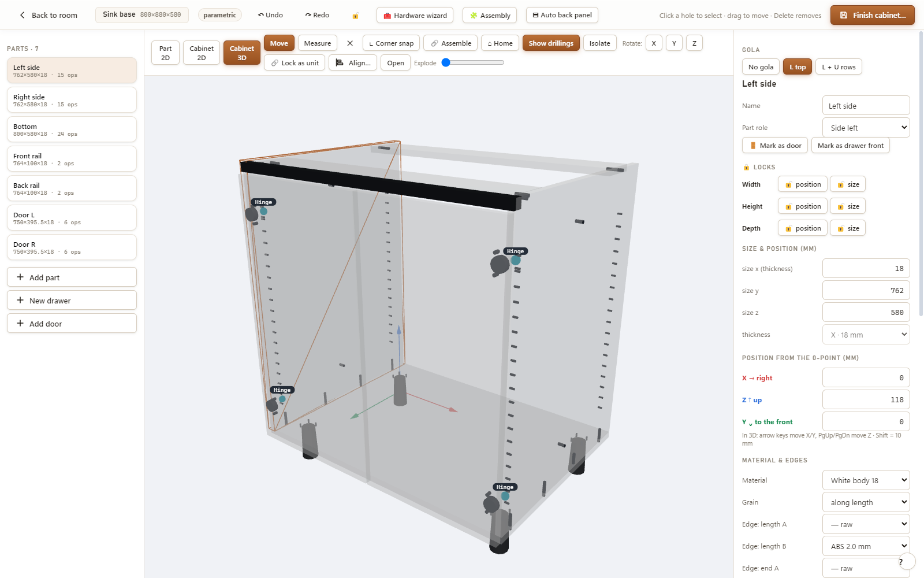This screenshot has height=578, width=924.
Task: Click the Finish cabinet save button
Action: (x=873, y=15)
